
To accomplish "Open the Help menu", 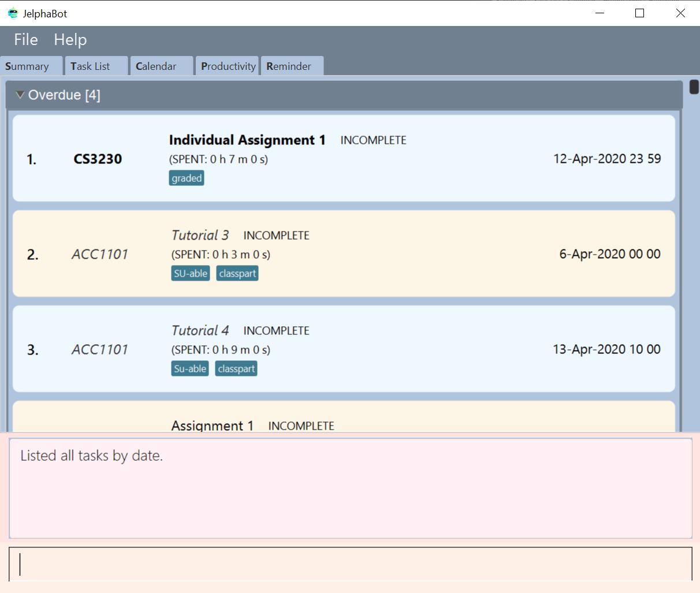I will pos(70,40).
